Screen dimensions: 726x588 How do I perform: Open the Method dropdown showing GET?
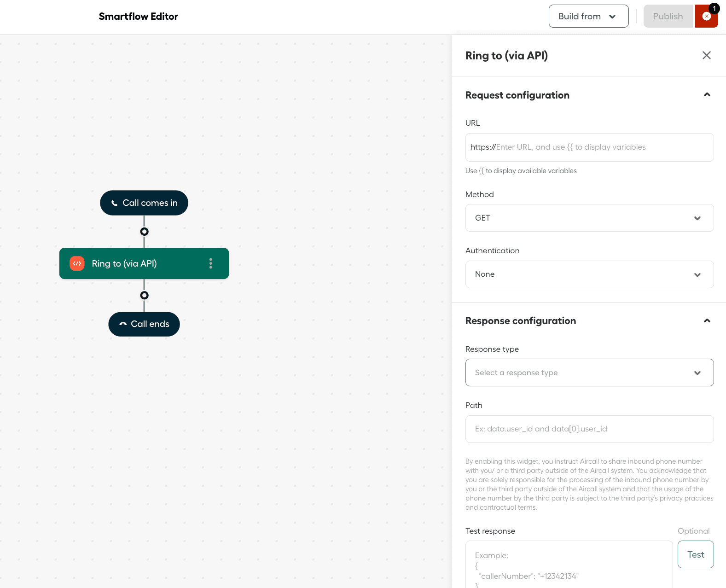(589, 218)
